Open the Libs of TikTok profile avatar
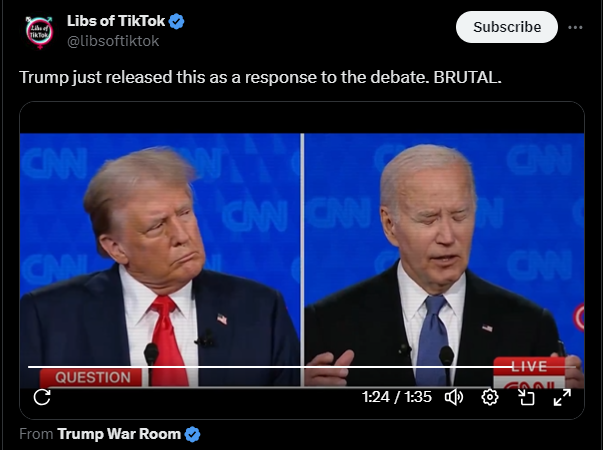 point(39,32)
